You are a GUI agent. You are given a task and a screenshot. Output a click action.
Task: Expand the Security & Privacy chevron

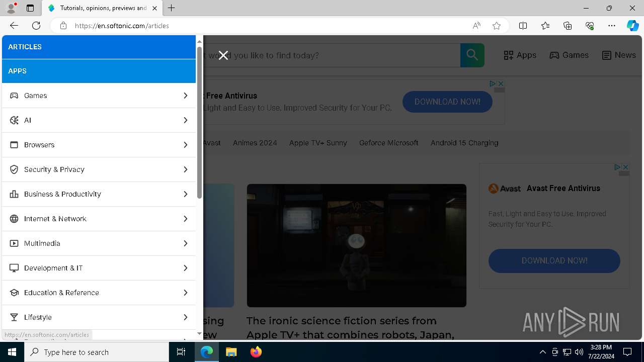point(185,169)
